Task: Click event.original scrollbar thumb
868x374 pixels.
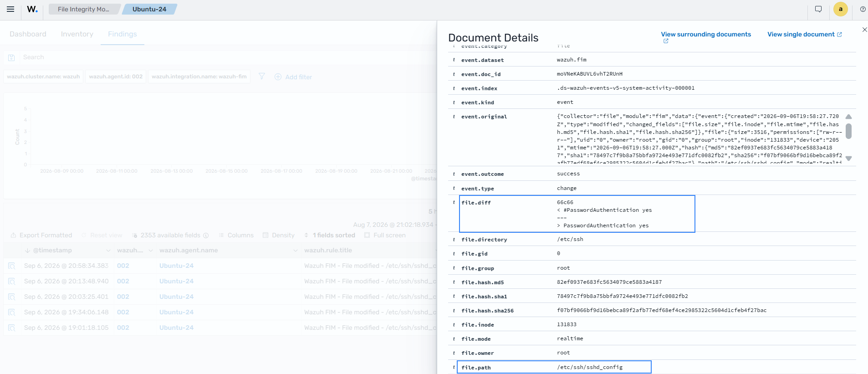Action: point(848,131)
